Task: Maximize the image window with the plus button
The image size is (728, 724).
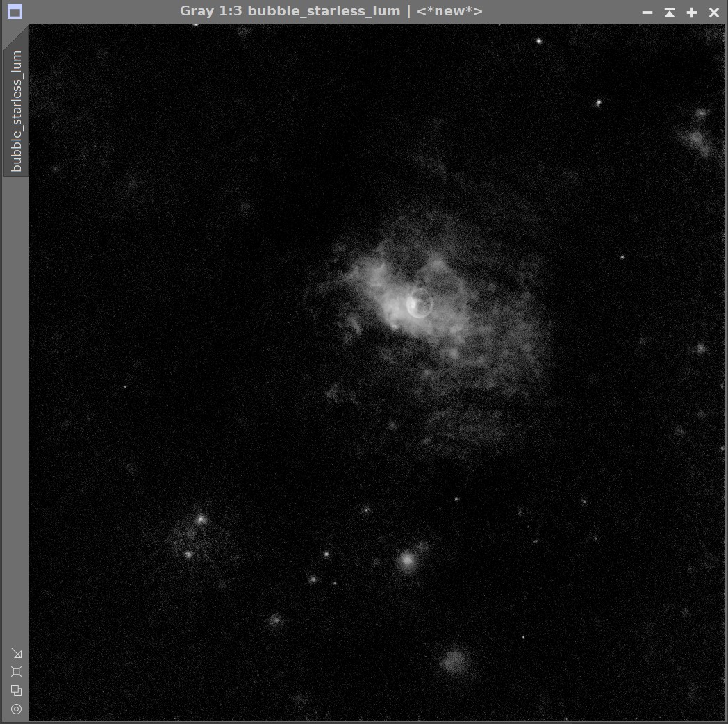Action: [692, 13]
